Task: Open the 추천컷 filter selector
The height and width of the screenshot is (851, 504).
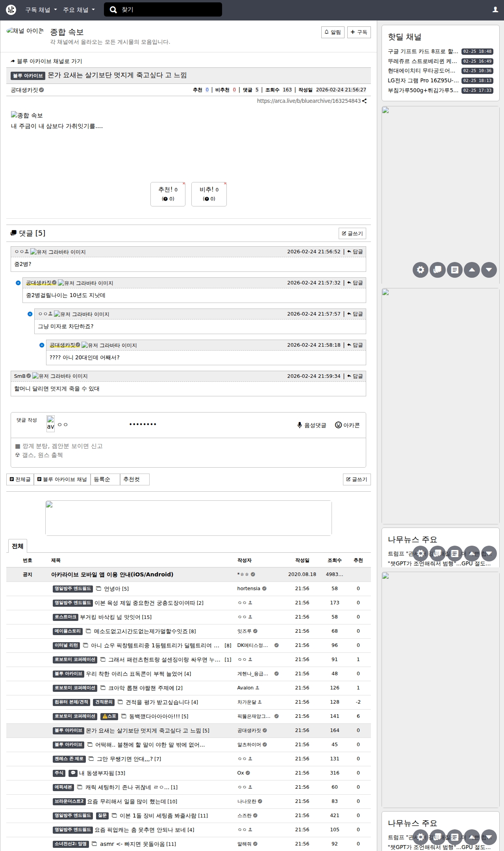Action: point(135,479)
